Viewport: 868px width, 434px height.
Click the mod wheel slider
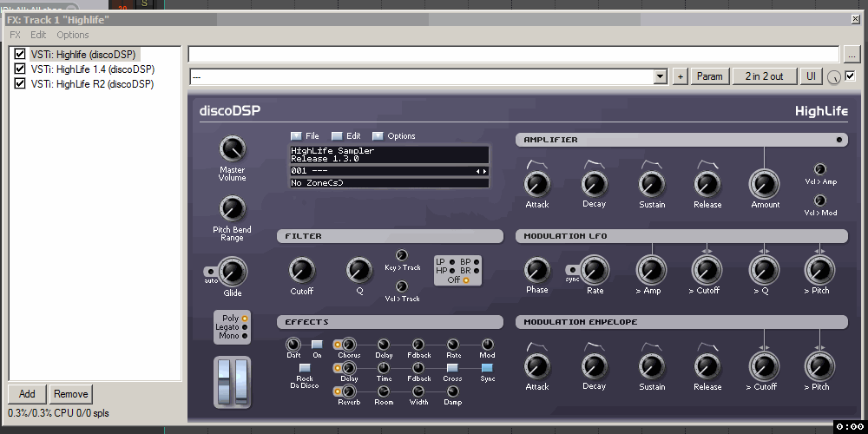[240, 382]
